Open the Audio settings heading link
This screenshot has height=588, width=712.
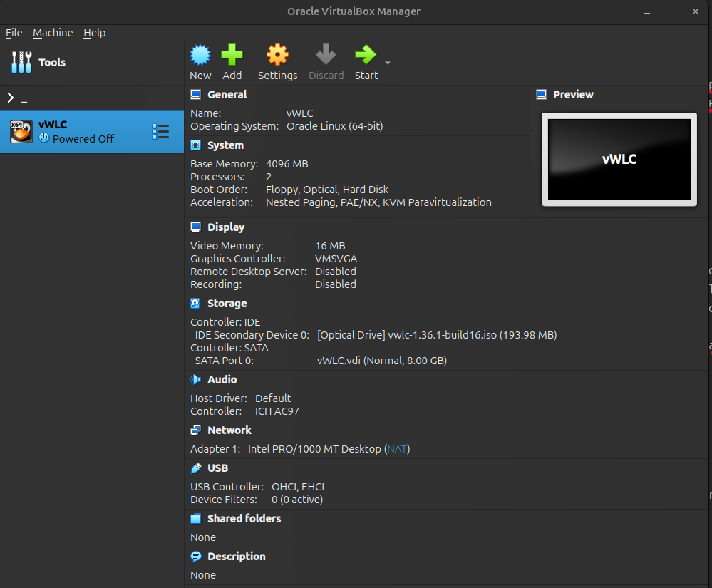click(x=222, y=380)
